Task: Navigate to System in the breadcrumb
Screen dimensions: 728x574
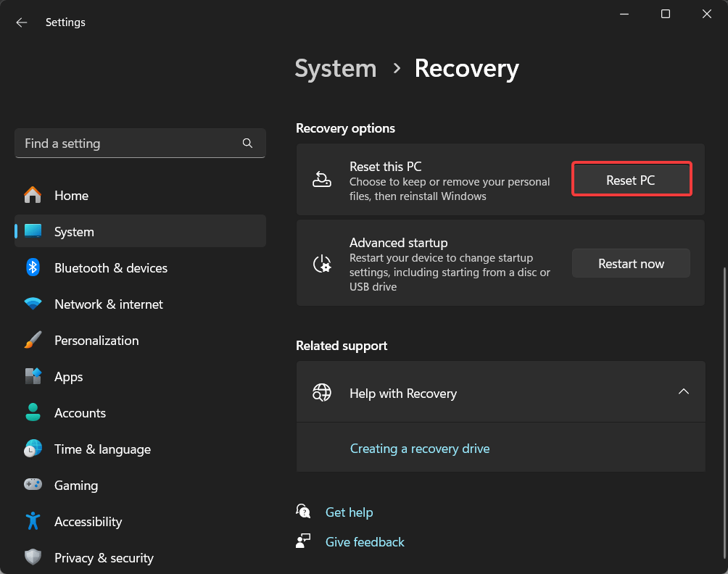Action: pos(336,69)
